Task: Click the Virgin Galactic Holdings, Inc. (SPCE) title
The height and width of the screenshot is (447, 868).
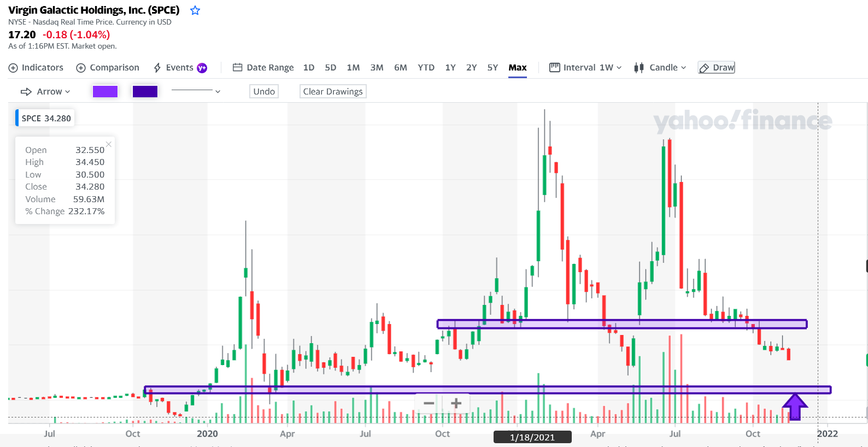Action: pyautogui.click(x=94, y=10)
